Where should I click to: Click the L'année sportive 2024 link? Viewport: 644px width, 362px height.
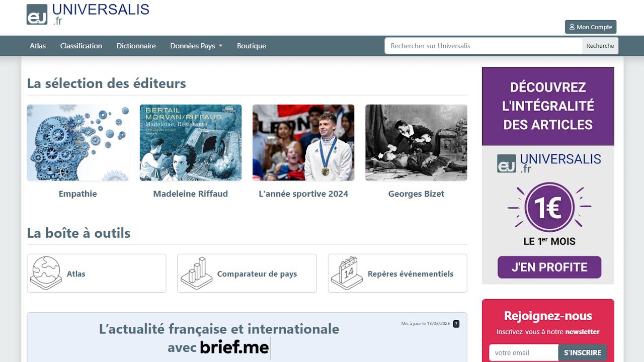click(303, 142)
